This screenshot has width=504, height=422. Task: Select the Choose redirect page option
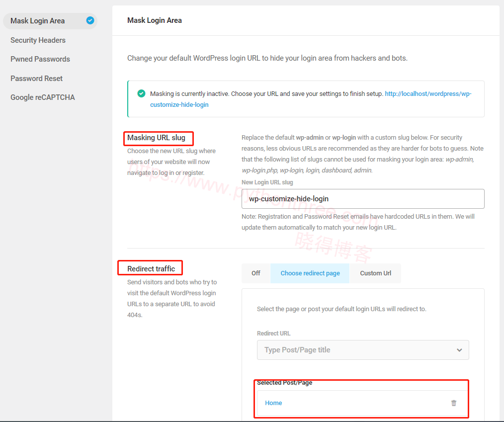coord(310,273)
